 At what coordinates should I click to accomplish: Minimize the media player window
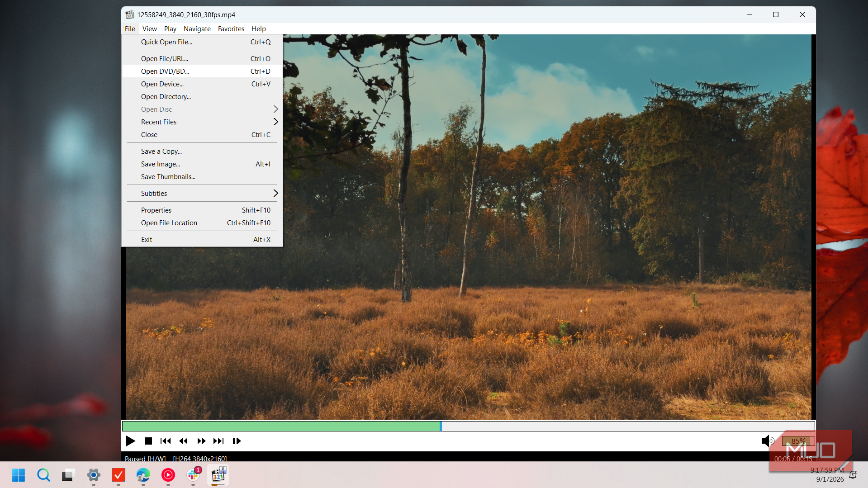pos(749,14)
